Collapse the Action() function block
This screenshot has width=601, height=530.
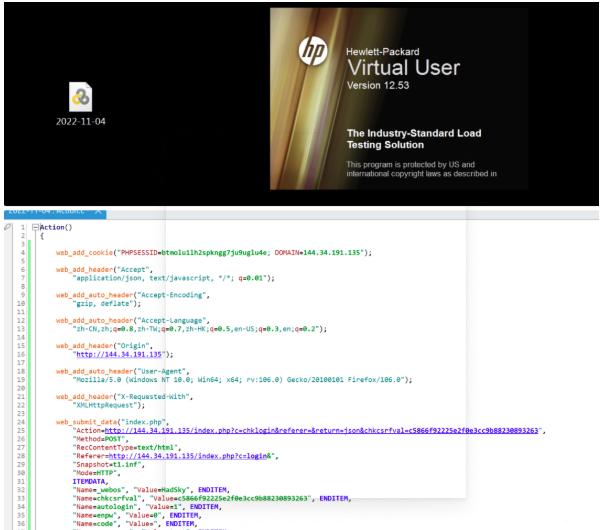pos(35,227)
